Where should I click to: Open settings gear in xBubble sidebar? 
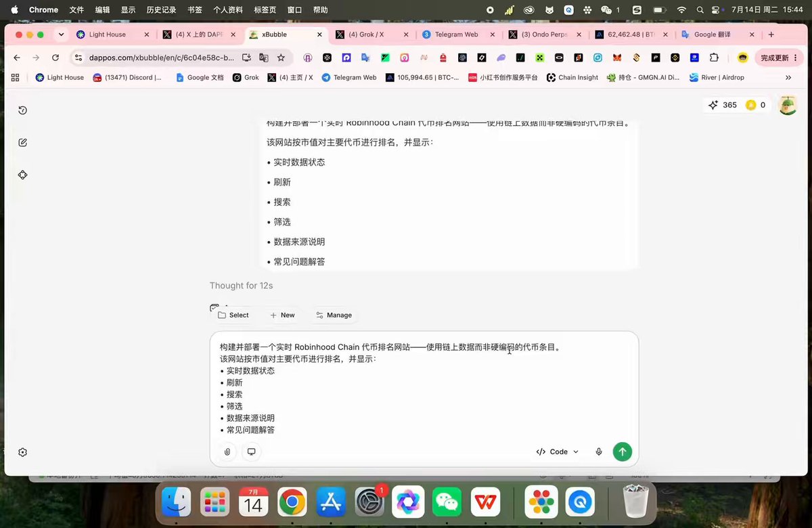(x=22, y=452)
